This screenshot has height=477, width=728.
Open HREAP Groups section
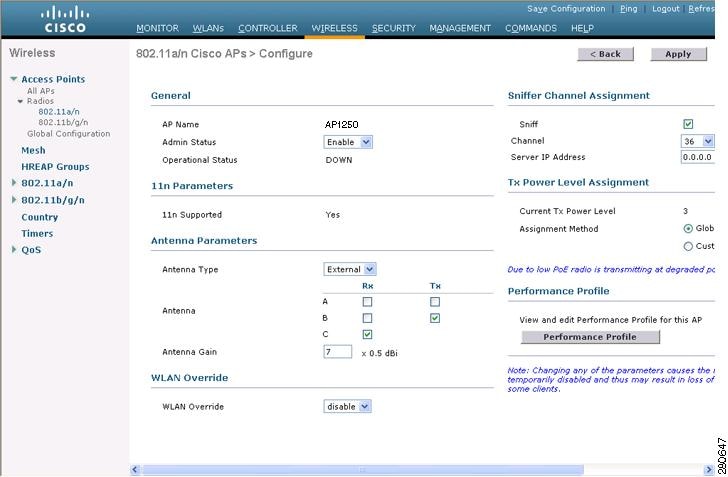click(x=55, y=167)
